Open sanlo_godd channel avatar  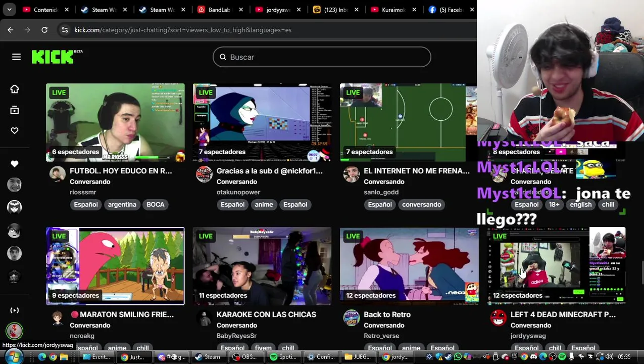click(351, 174)
